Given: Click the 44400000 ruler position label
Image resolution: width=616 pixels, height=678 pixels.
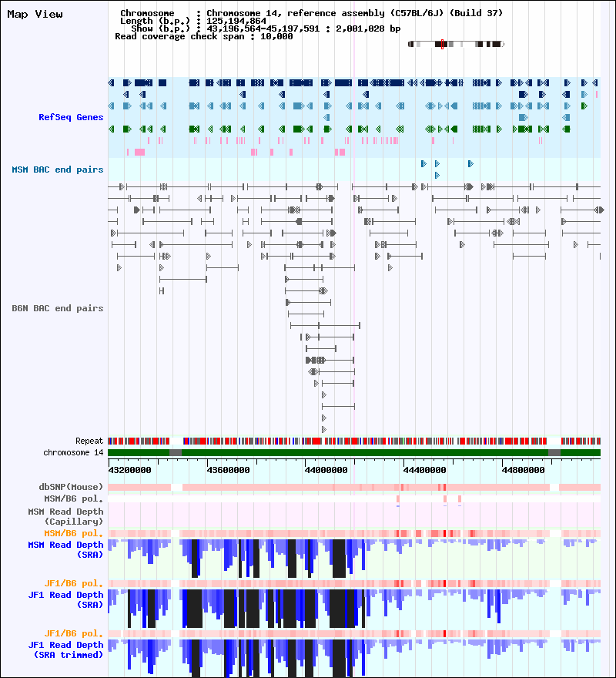Looking at the screenshot, I should click(425, 470).
